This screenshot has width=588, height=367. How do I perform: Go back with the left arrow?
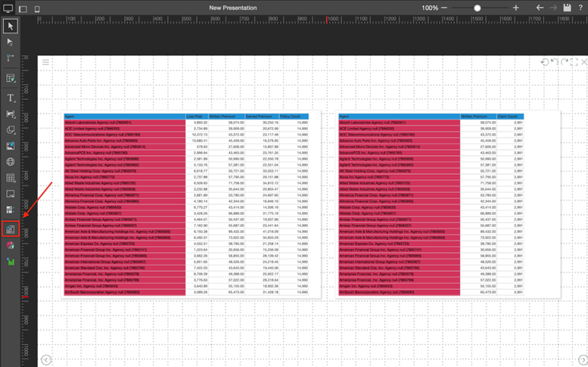pos(540,8)
